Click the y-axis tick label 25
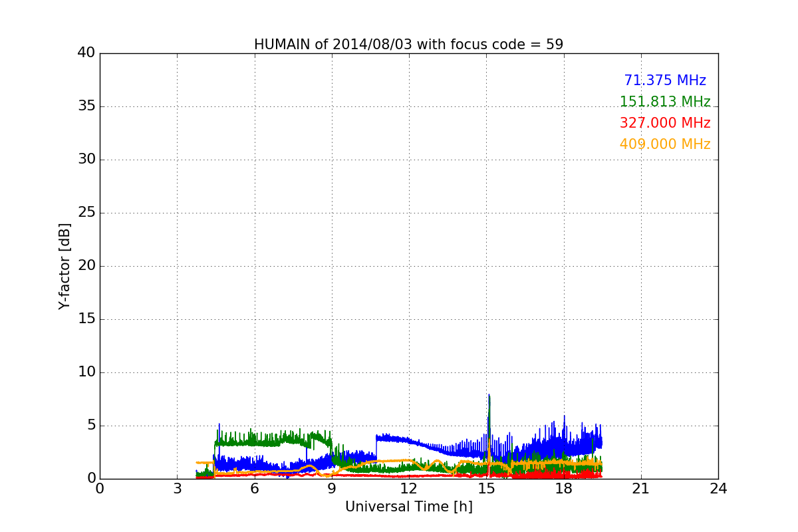 (x=86, y=213)
